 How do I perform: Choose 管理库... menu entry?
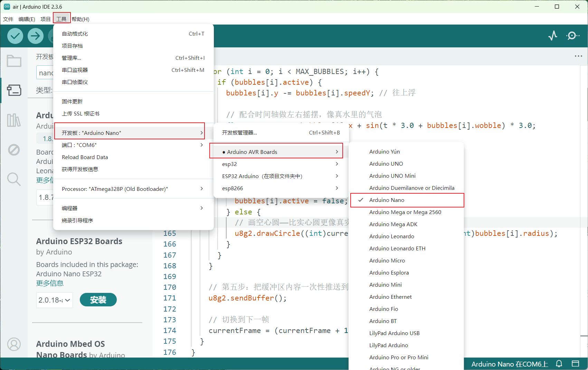133,58
